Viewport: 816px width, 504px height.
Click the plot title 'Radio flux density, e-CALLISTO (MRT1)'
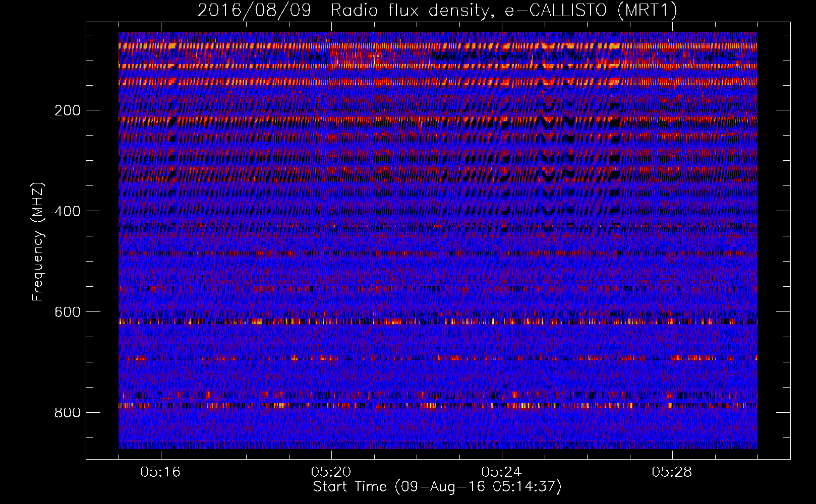504,10
